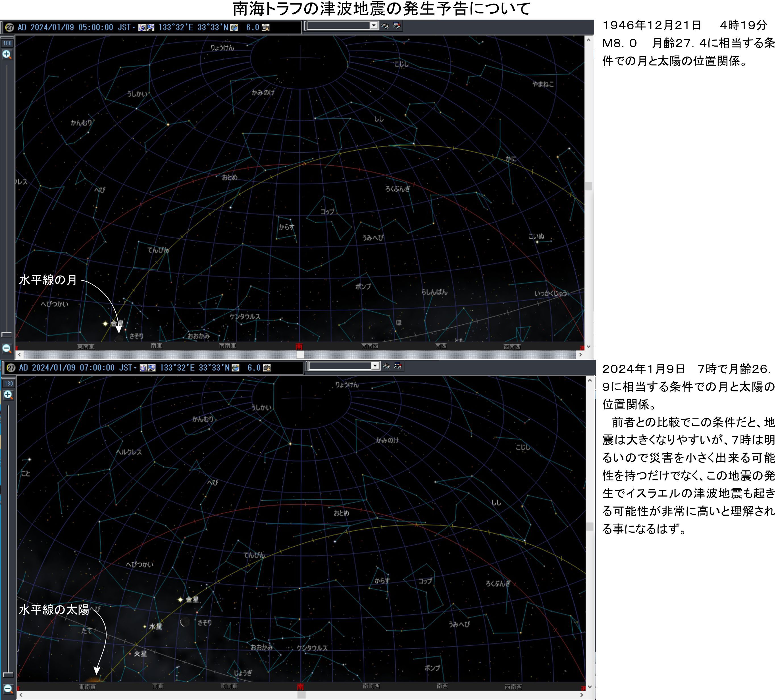Click うみへび constellation label in upper chart
The image size is (778, 700).
pyautogui.click(x=373, y=238)
